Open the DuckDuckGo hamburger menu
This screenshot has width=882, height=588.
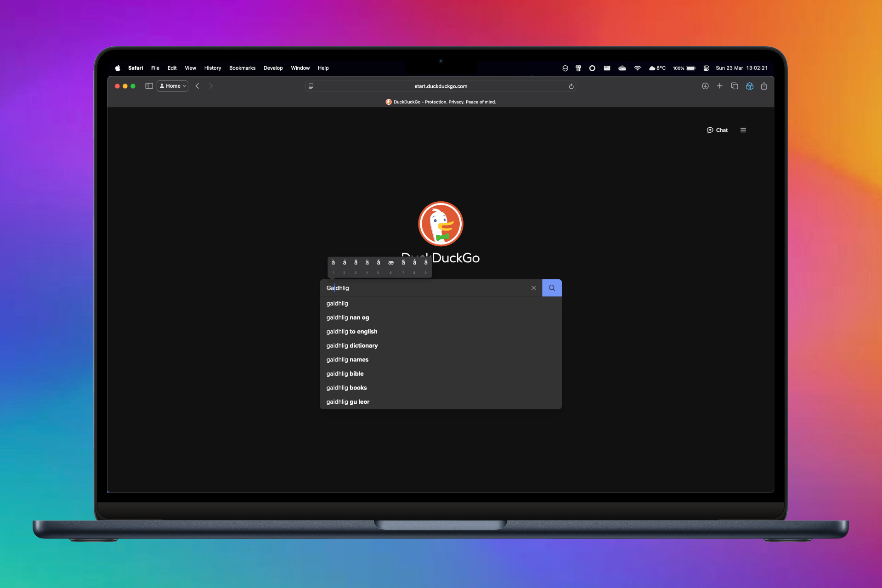[x=743, y=130]
